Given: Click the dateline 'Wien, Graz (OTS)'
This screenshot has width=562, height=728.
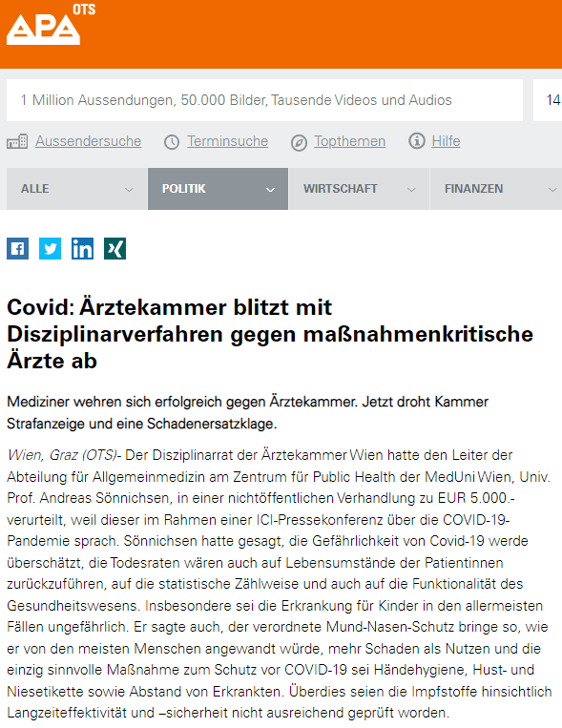Looking at the screenshot, I should click(61, 455).
